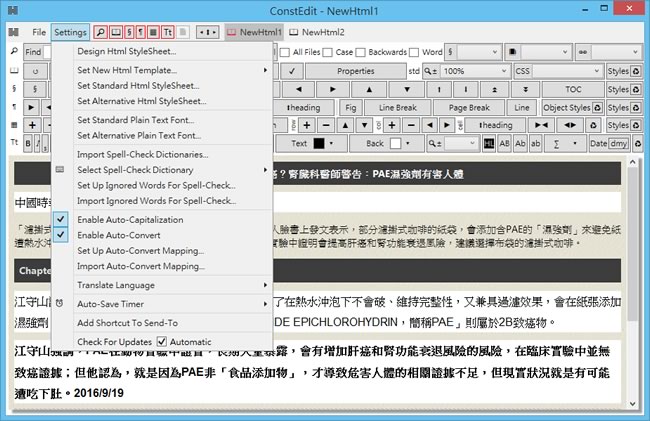Screen dimensions: 650x421
Task: Click the paragraph mark toolbar icon
Action: point(138,32)
